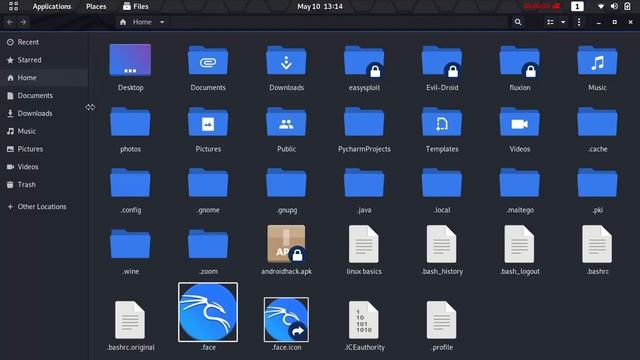640x360 pixels.
Task: Select the locked fluxion folder
Action: [520, 61]
